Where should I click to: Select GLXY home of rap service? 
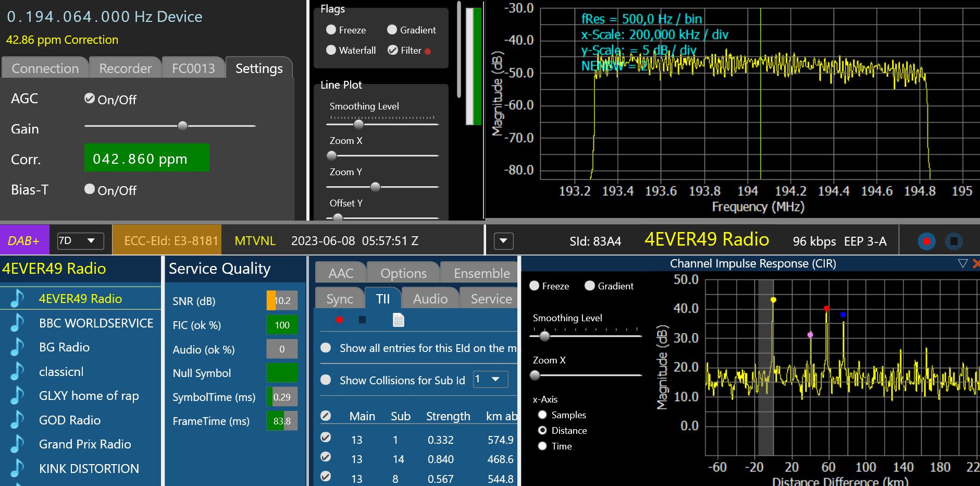[x=89, y=396]
